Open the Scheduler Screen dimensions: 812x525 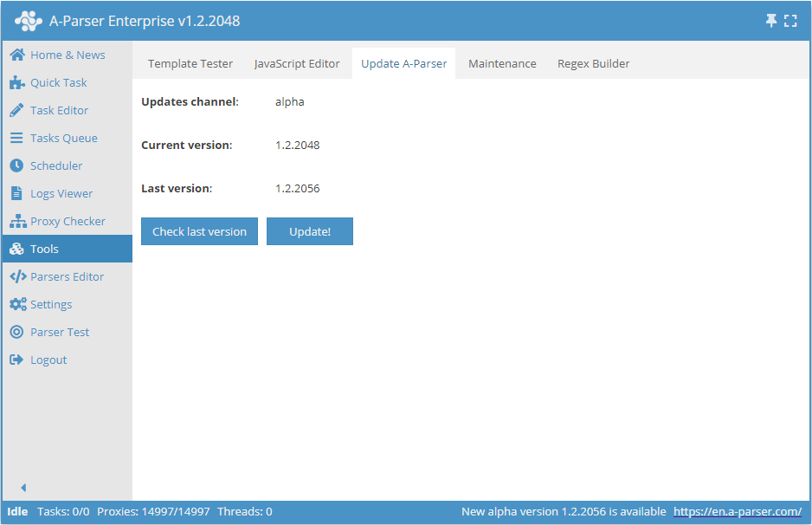(57, 165)
